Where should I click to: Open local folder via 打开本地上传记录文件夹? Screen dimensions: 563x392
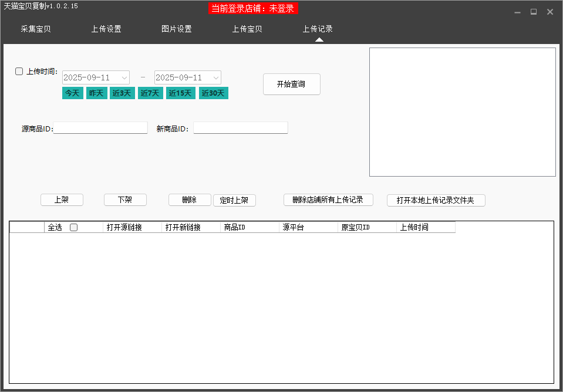coord(436,201)
